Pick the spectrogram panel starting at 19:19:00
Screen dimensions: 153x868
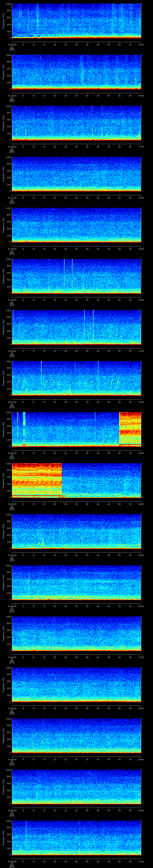point(76,276)
